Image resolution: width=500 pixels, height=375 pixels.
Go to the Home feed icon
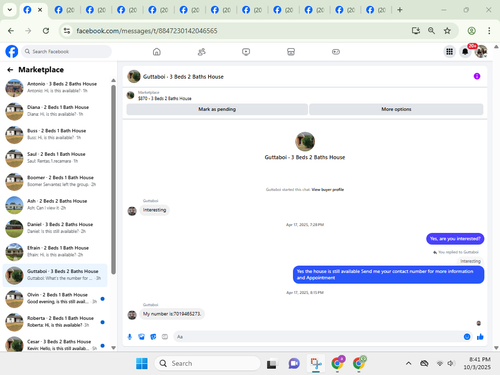(157, 52)
